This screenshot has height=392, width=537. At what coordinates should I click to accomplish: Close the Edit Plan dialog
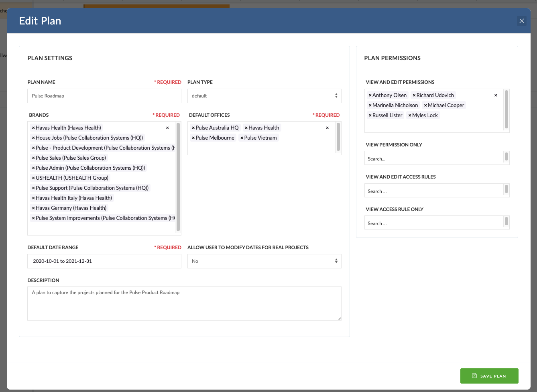[522, 21]
